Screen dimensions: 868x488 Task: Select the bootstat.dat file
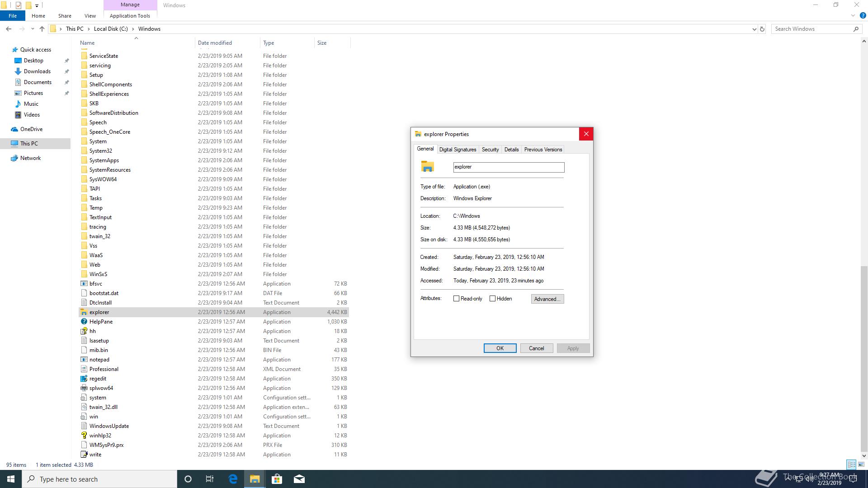[x=214, y=293]
